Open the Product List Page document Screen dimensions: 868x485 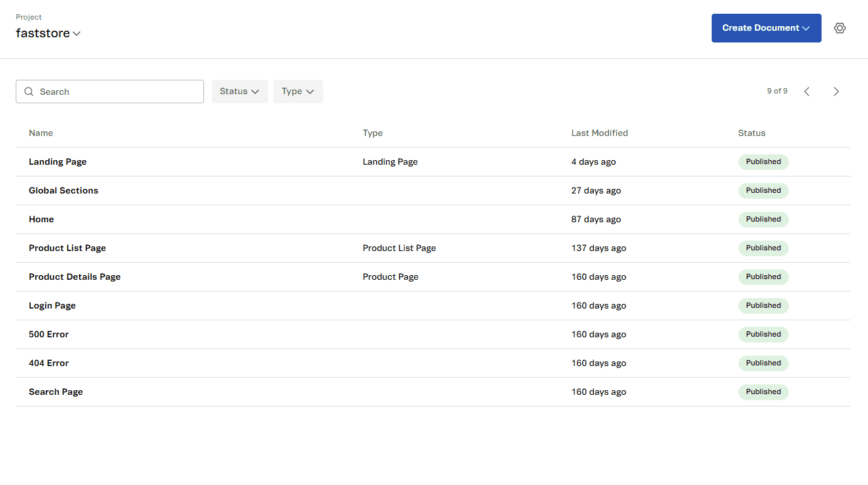67,248
